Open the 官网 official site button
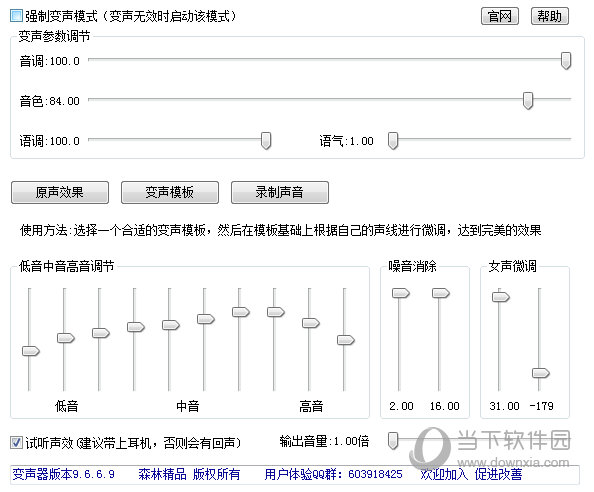The width and height of the screenshot is (594, 492). (500, 16)
